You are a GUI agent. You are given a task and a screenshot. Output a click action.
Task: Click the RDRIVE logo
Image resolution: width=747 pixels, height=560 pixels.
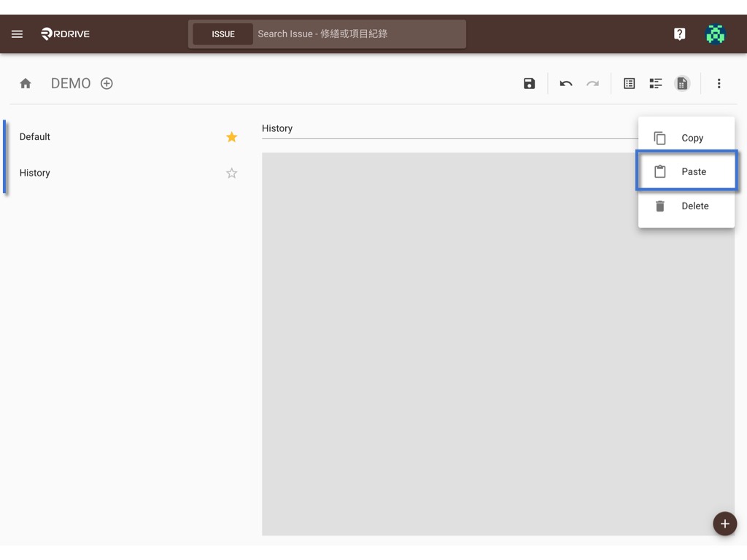click(x=65, y=34)
